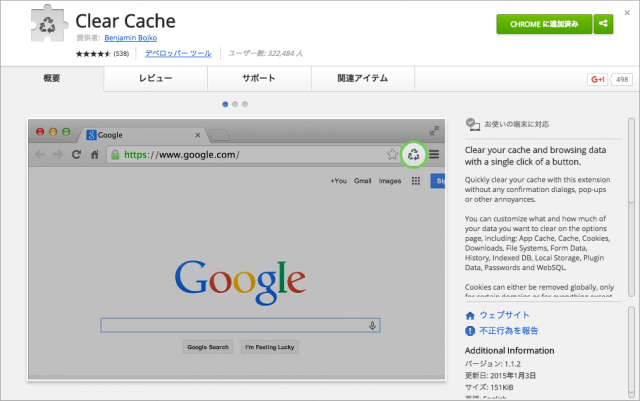Click the home icon beside ウェブサイト
Viewport: 640px width, 401px height.
(470, 315)
